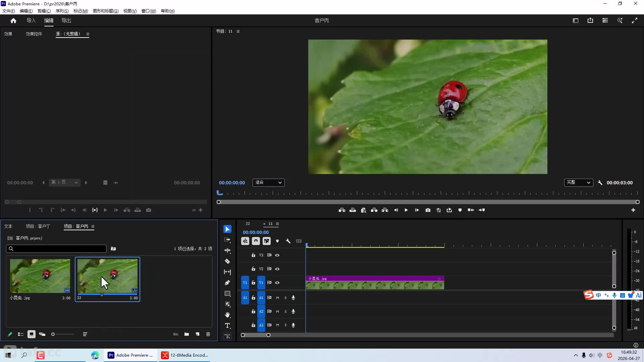Click program monitor time ruler
Screen dimensions: 644x362
point(428,193)
